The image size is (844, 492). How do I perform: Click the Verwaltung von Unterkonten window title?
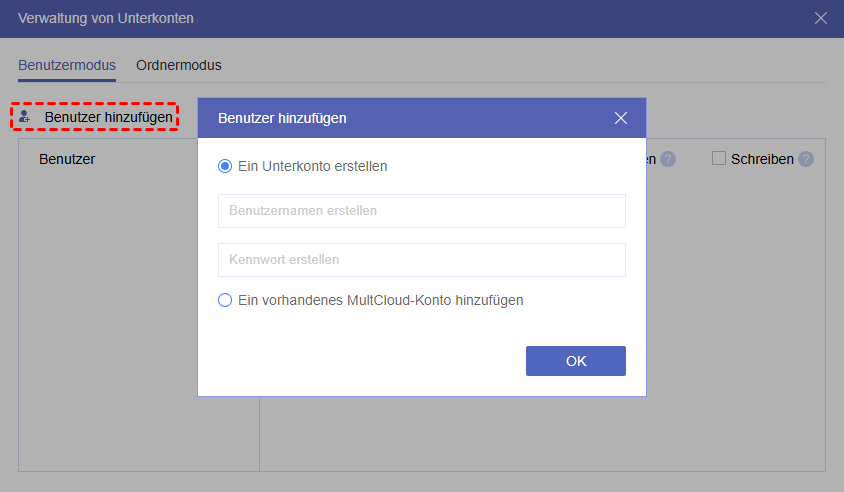click(x=106, y=18)
